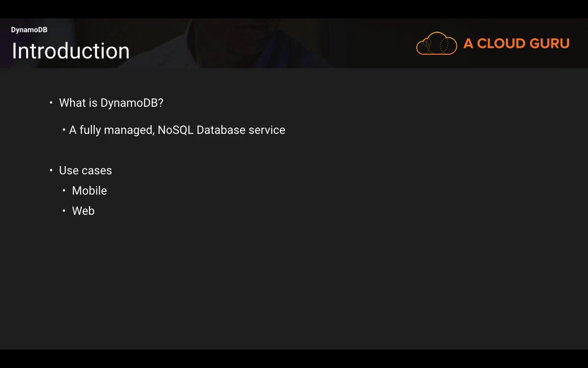This screenshot has width=588, height=368.
Task: Click the word service ending the sub-bullet
Action: (x=267, y=130)
